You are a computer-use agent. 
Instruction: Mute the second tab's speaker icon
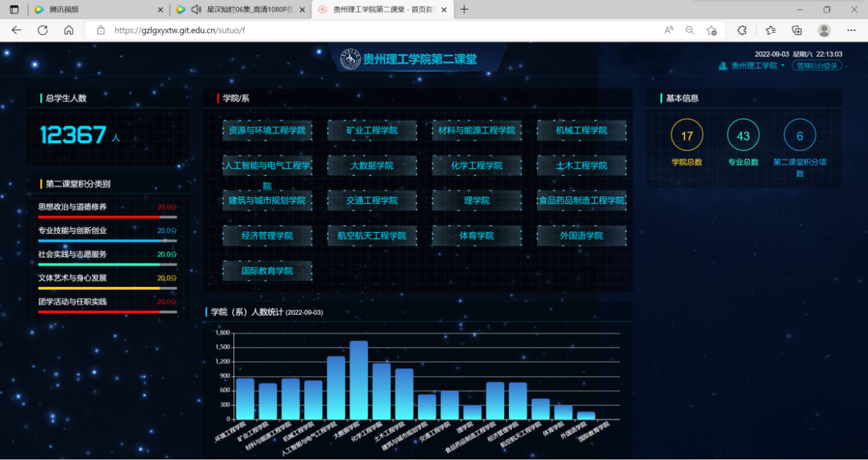(196, 10)
